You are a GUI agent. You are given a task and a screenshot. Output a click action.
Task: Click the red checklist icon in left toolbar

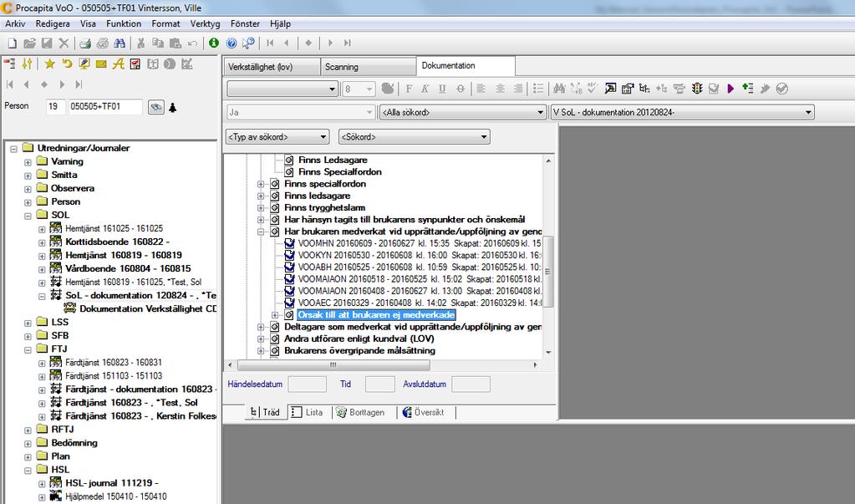tap(135, 64)
